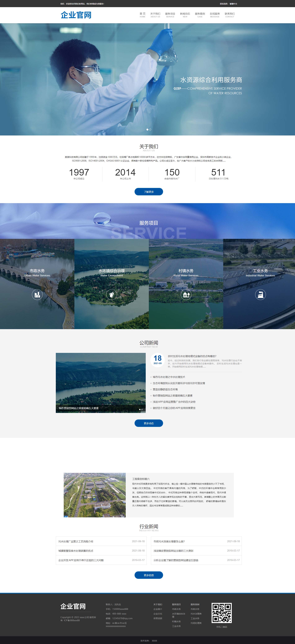This screenshot has height=644, width=295.
Task: Click the footer 服务案例 column heading
Action: pyautogui.click(x=195, y=604)
